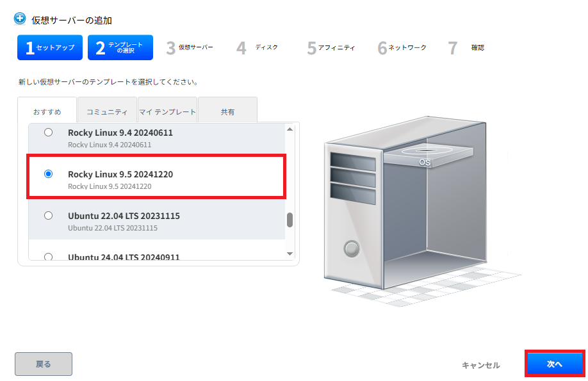Screen dimensions: 588x381
Task: Click the grey Ubuntu 22.04 LTS 20231115 description
Action: (x=113, y=228)
